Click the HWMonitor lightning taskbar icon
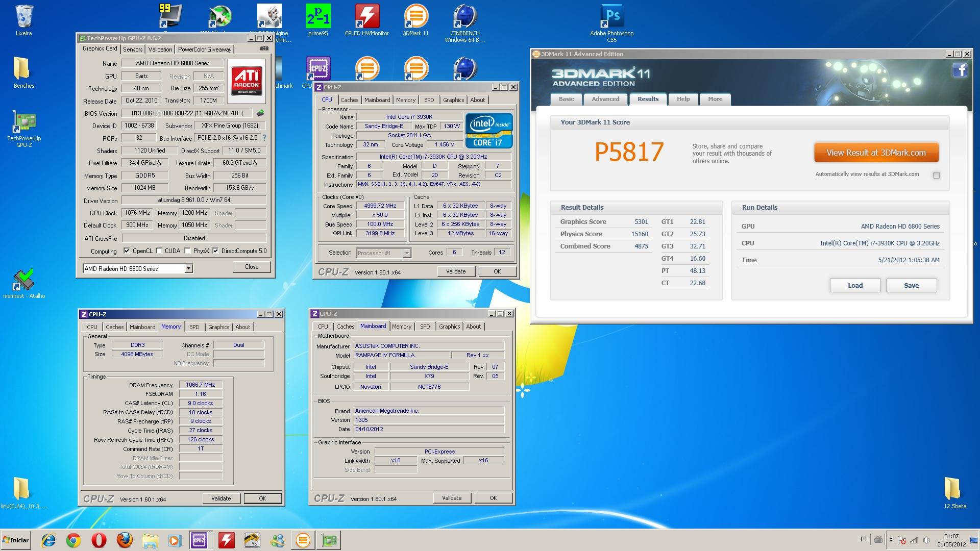980x551 pixels. 227,540
